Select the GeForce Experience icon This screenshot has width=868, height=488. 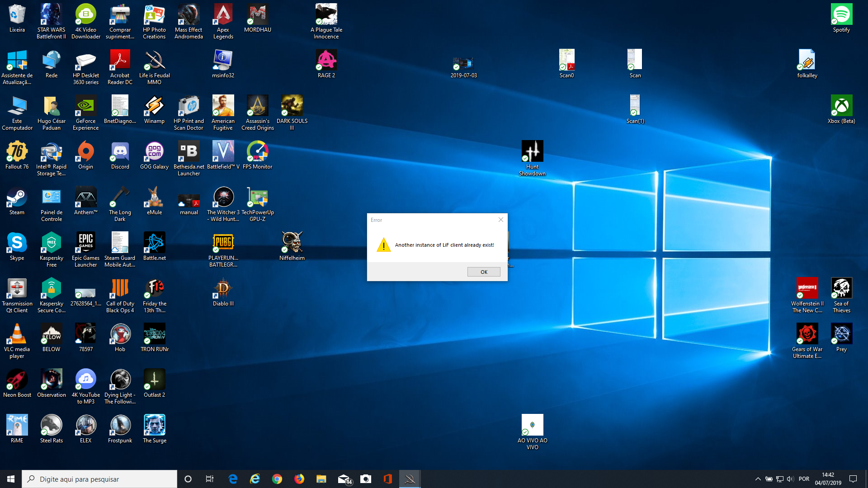click(x=86, y=113)
